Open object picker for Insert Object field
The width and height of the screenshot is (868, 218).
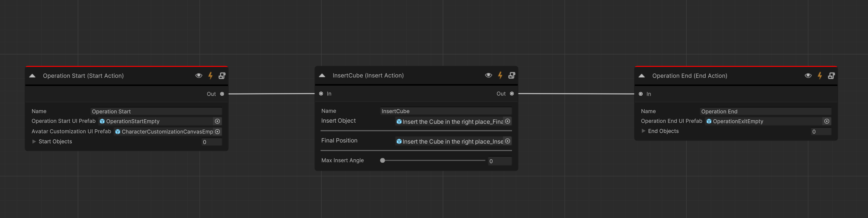(x=508, y=121)
